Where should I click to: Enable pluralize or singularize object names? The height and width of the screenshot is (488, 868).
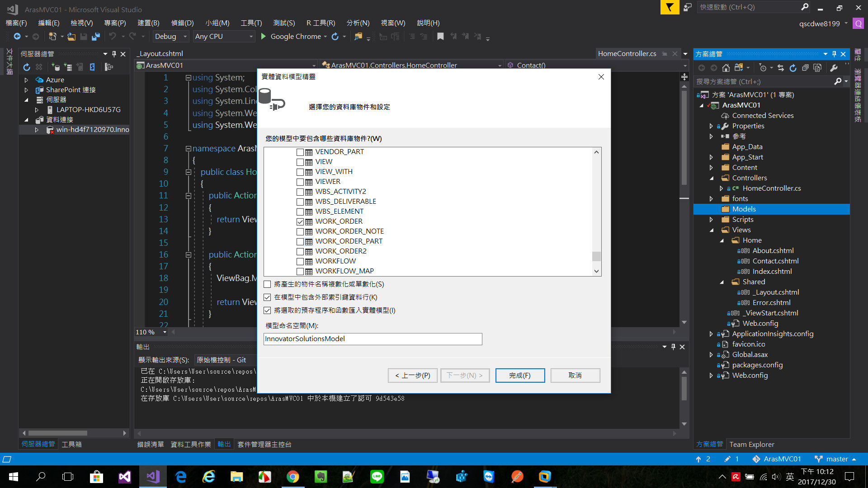click(x=267, y=284)
